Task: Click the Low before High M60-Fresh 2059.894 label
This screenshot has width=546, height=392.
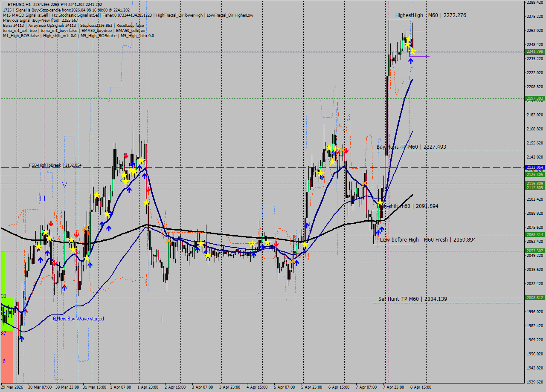Action: click(x=427, y=240)
